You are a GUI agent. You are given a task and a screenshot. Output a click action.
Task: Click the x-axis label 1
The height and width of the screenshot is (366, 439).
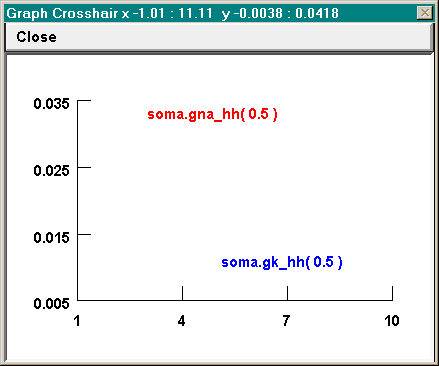tap(77, 321)
